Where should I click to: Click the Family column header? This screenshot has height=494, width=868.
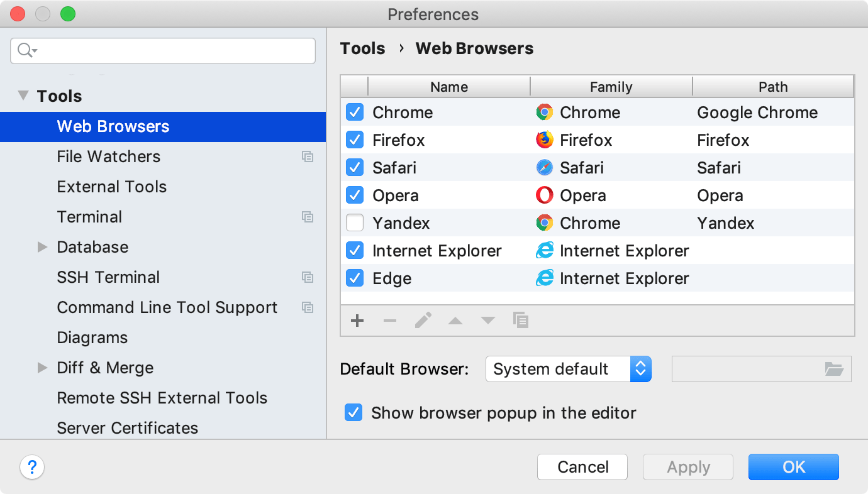point(611,87)
